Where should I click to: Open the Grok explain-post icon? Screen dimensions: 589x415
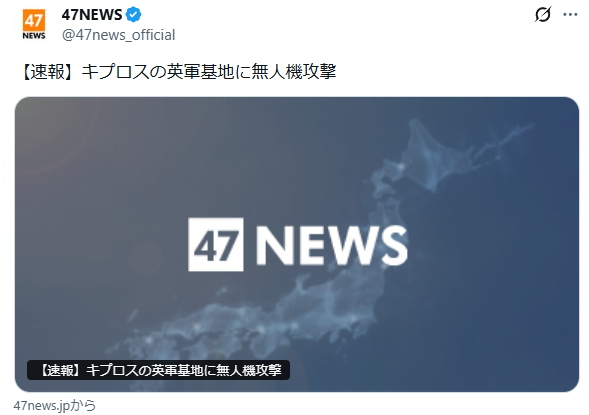(x=543, y=15)
